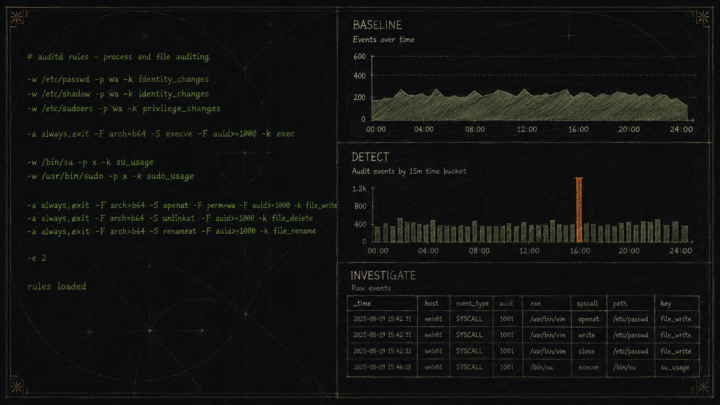
Task: Click 'Audit events by 15m time bucket' subtitle
Action: point(409,171)
